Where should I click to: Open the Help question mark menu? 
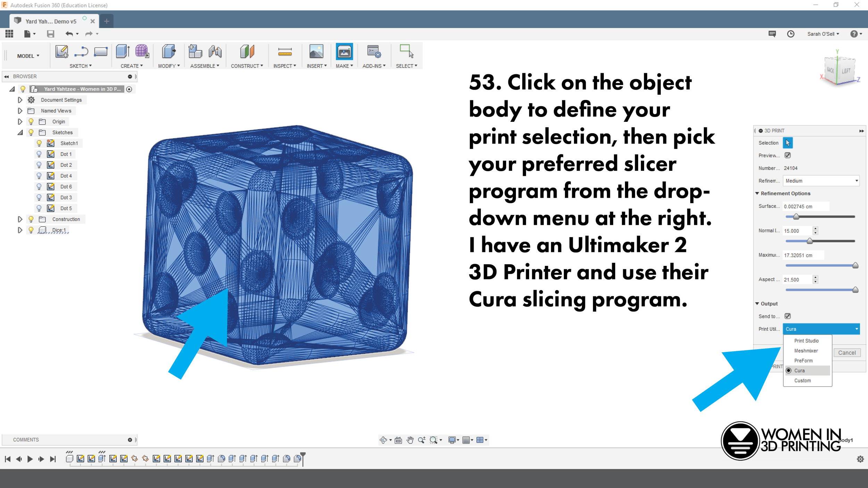pos(856,34)
